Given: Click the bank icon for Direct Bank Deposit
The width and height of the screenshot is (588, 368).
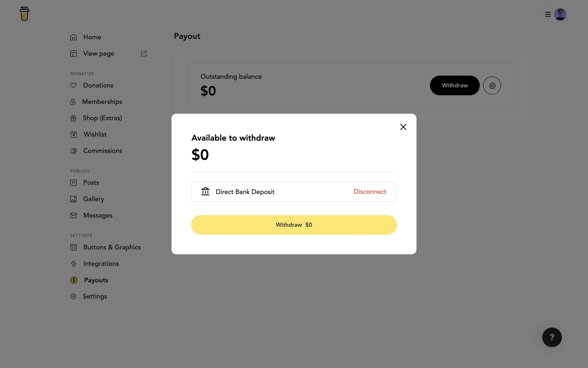Looking at the screenshot, I should click(205, 191).
